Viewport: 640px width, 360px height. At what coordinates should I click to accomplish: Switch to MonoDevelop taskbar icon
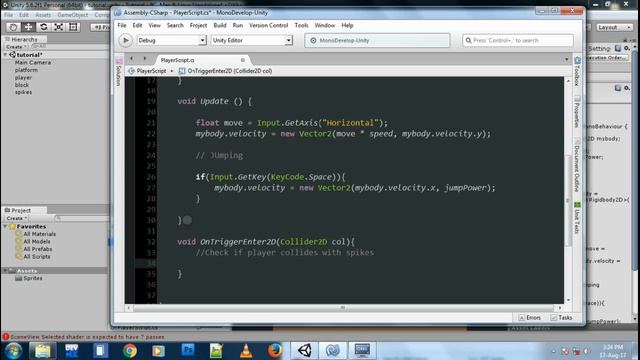333,350
